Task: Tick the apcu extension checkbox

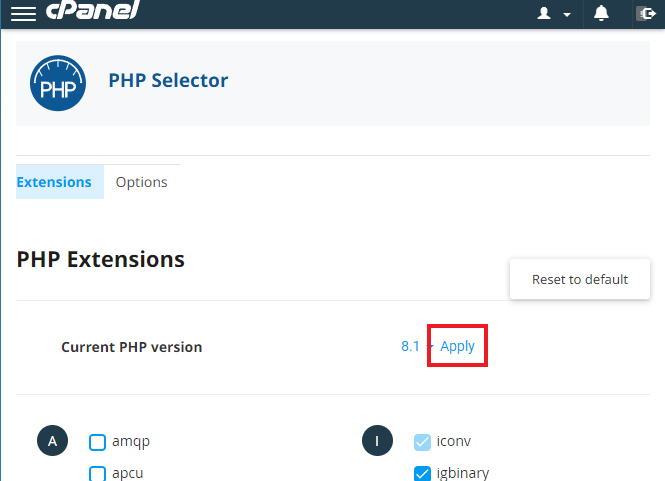Action: [x=97, y=473]
